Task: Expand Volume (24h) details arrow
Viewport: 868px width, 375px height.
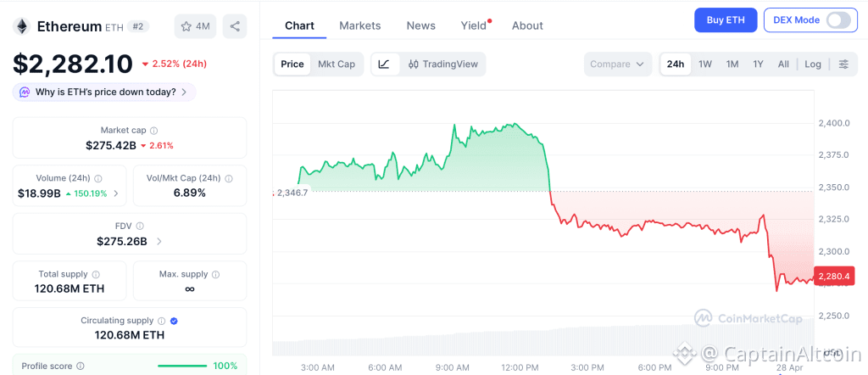Action: point(116,193)
